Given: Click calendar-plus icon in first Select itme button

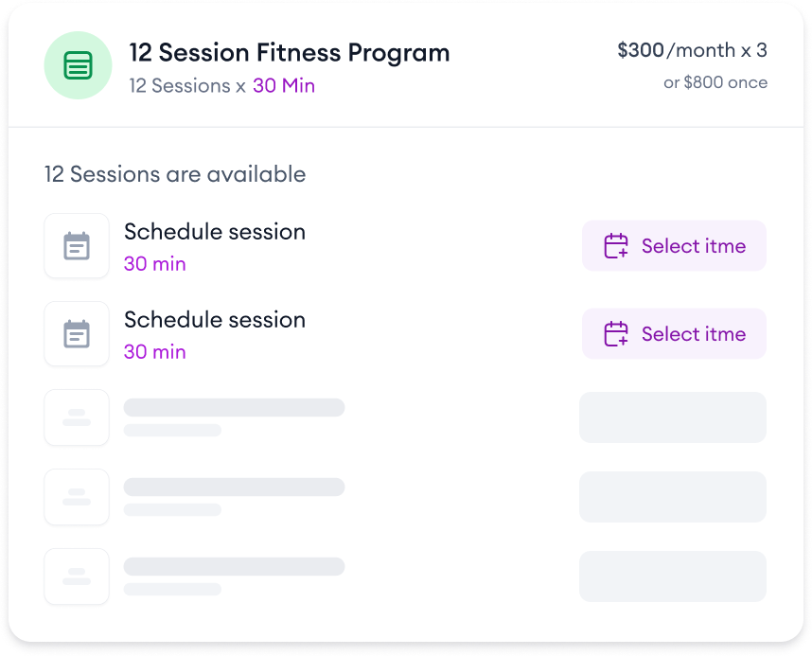Looking at the screenshot, I should pos(616,246).
